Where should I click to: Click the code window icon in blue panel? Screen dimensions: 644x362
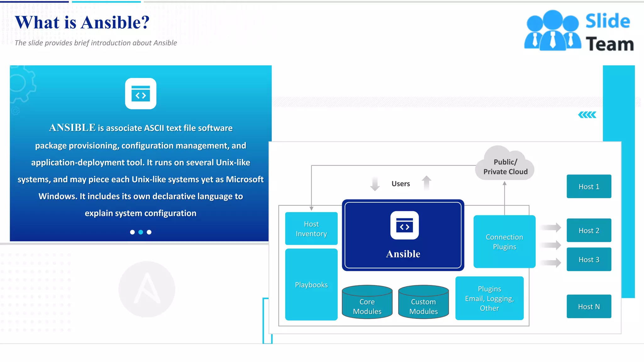coord(141,94)
